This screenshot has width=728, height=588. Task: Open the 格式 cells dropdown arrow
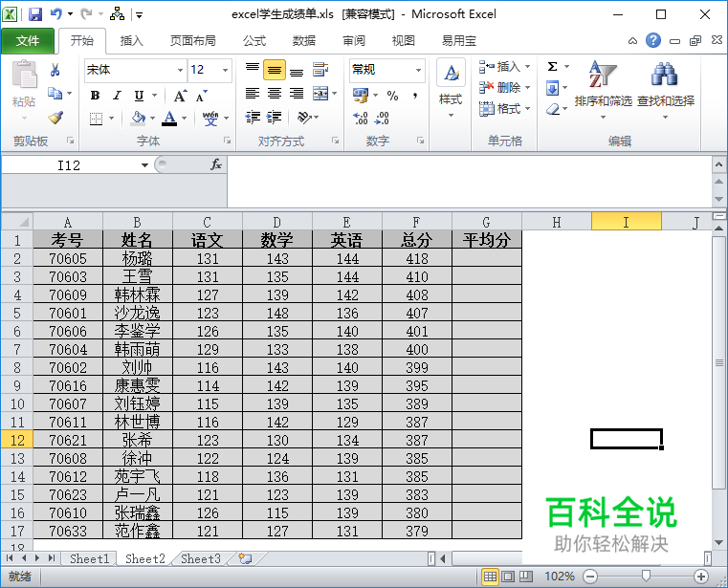point(528,109)
